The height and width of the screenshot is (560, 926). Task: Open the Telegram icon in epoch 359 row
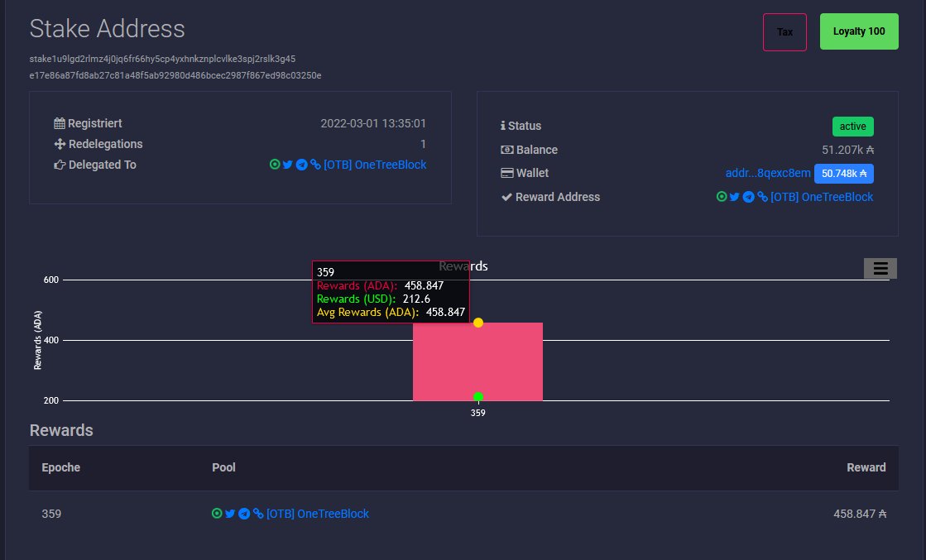click(244, 514)
